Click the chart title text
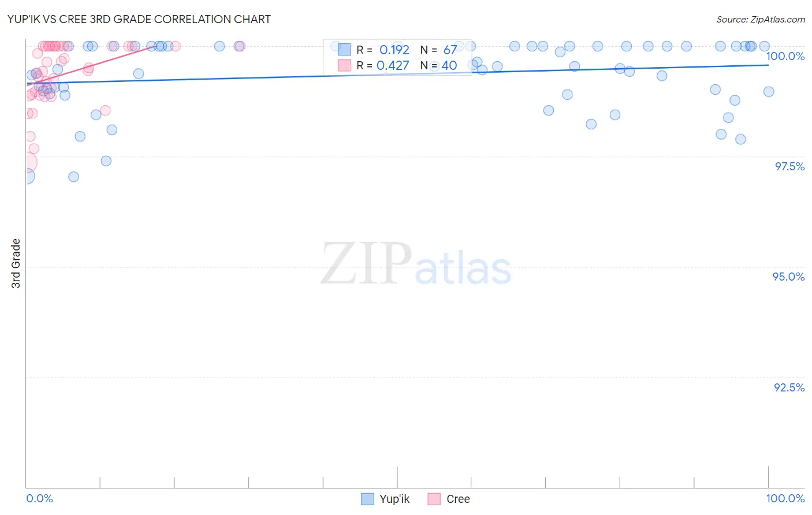812x515 pixels. coord(139,19)
